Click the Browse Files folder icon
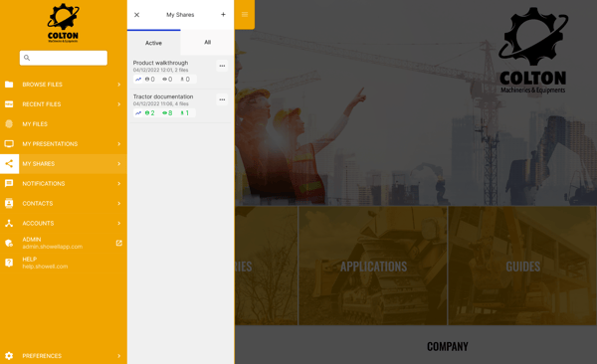Image resolution: width=597 pixels, height=364 pixels. click(9, 85)
